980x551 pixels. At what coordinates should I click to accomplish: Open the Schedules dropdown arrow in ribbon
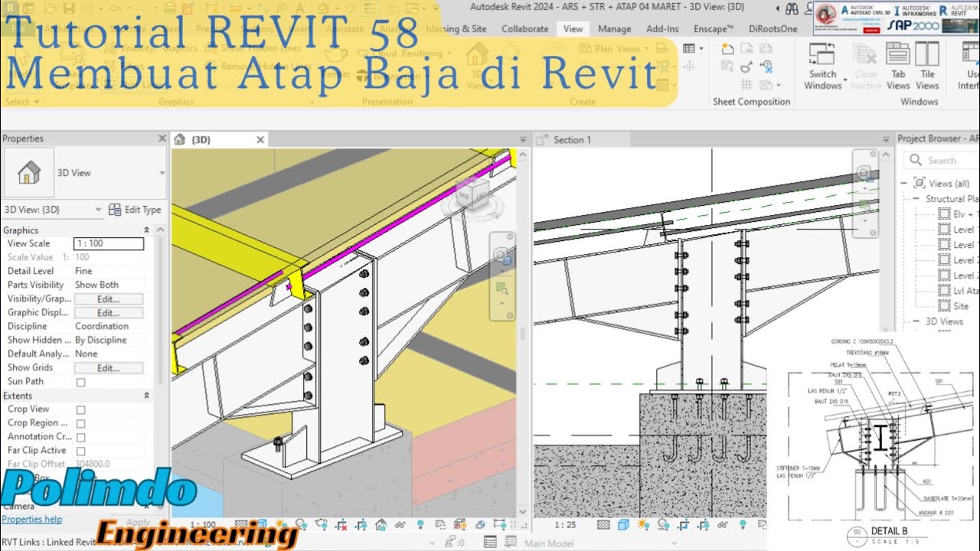(701, 48)
